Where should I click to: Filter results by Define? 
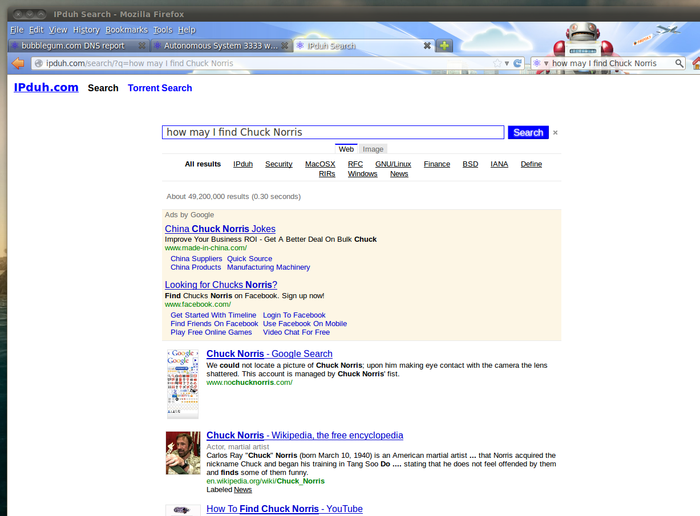[x=531, y=164]
